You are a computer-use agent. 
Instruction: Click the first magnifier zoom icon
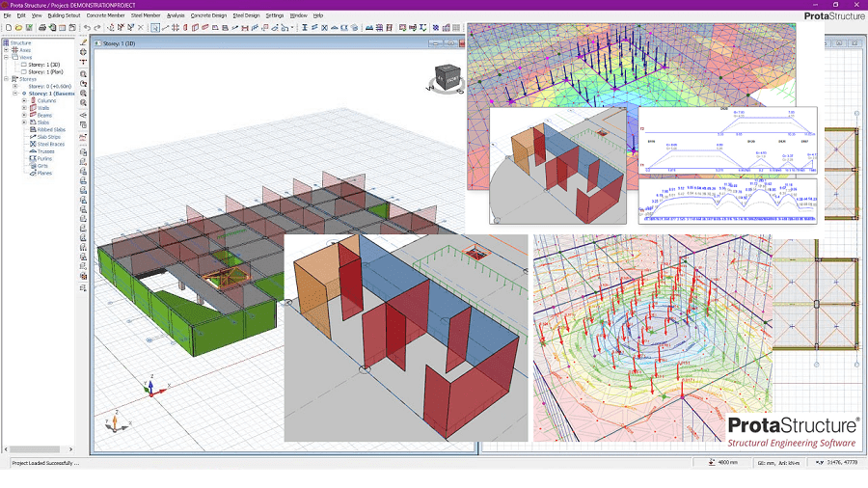point(83,73)
